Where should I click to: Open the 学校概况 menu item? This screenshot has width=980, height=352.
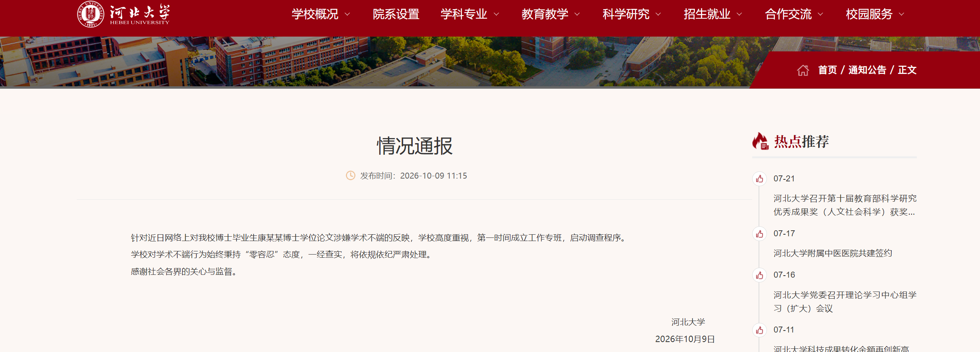coord(315,14)
